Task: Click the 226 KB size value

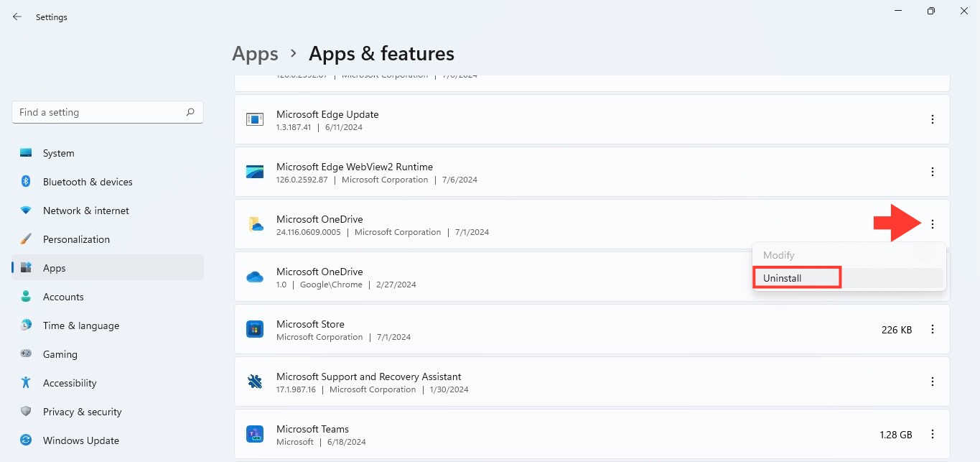Action: click(x=897, y=330)
